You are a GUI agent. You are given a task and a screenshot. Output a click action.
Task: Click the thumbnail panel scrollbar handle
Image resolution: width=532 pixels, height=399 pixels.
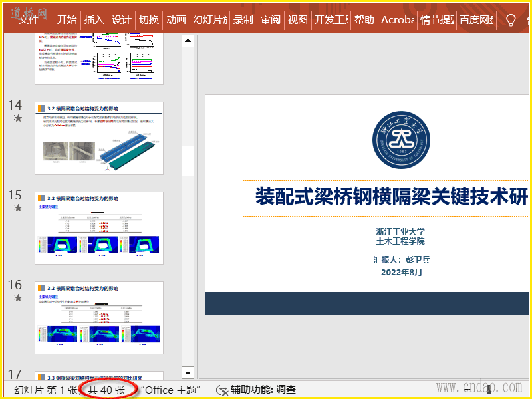tap(188, 161)
